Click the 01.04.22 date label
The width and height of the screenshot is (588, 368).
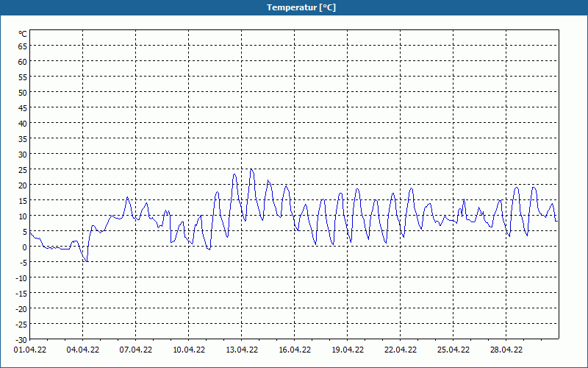[x=30, y=350]
